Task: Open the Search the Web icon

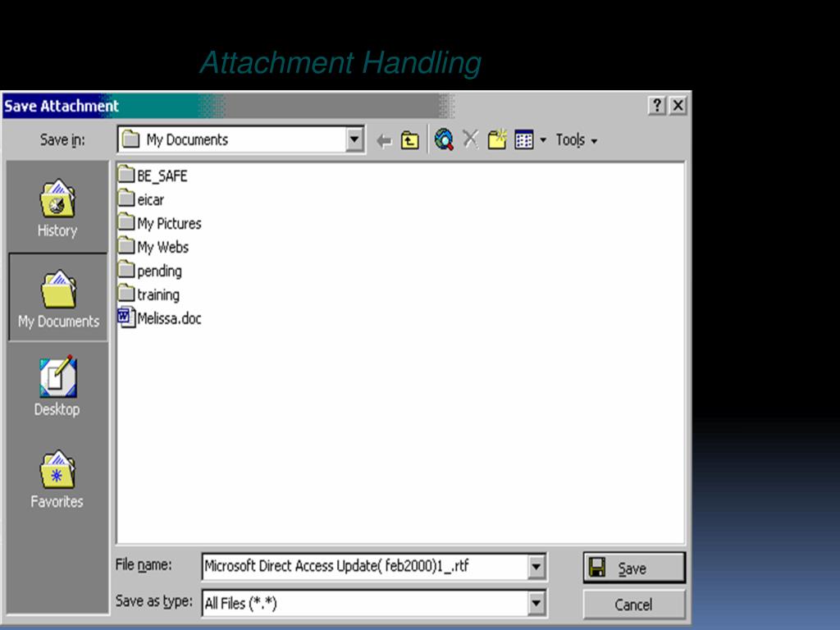Action: pyautogui.click(x=444, y=139)
